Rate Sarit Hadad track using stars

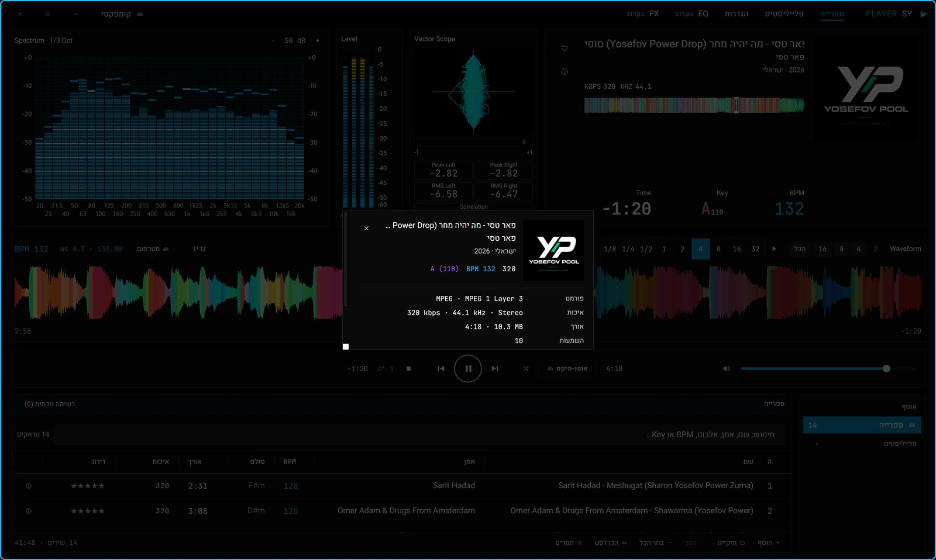88,486
